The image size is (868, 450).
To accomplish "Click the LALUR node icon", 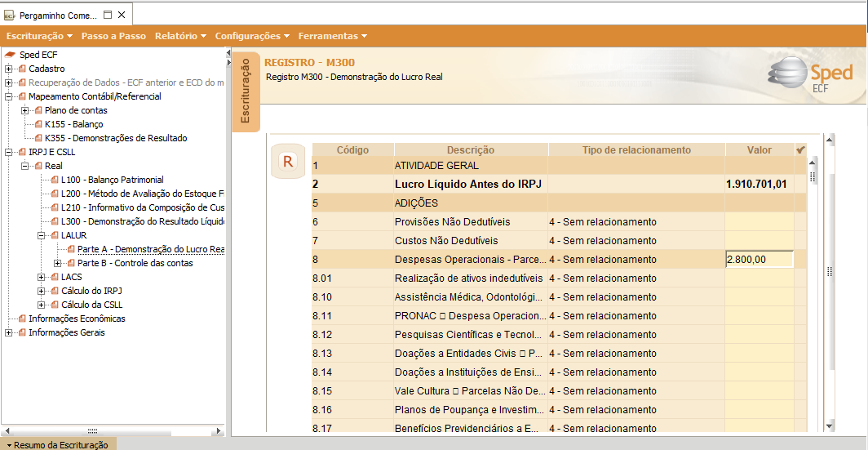I will click(x=55, y=235).
